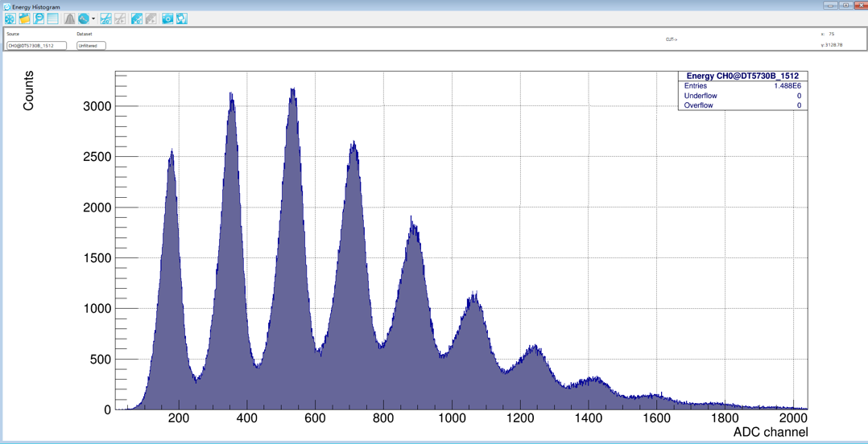Click the y cursor value 3128.78
868x444 pixels.
click(x=833, y=45)
